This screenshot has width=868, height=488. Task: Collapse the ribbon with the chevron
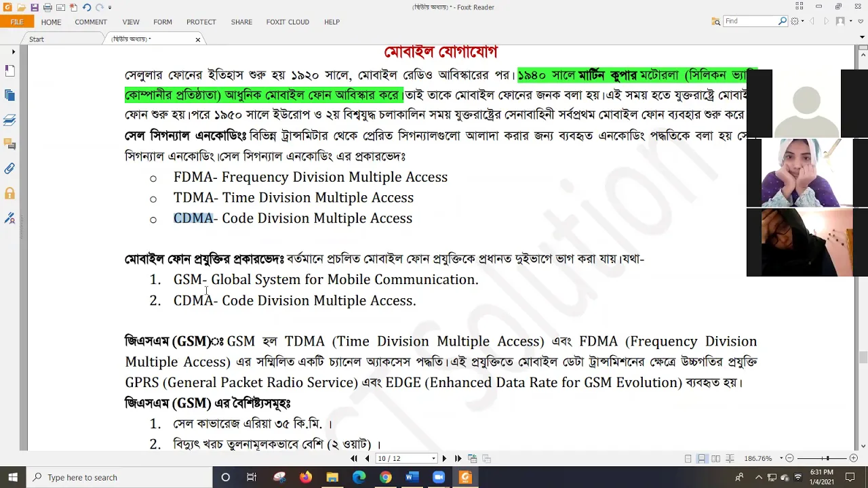(861, 20)
